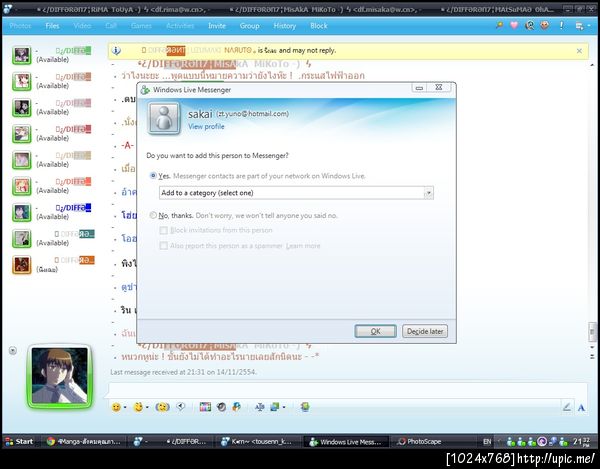Screen dimensions: 600x469
Task: Collapse the display picture with small arrow button
Action: coord(13,350)
